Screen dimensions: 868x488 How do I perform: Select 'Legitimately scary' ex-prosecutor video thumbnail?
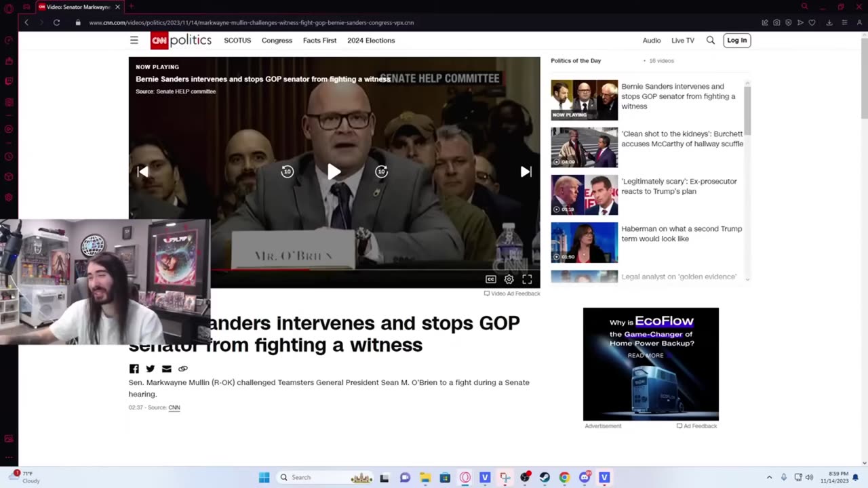(584, 195)
